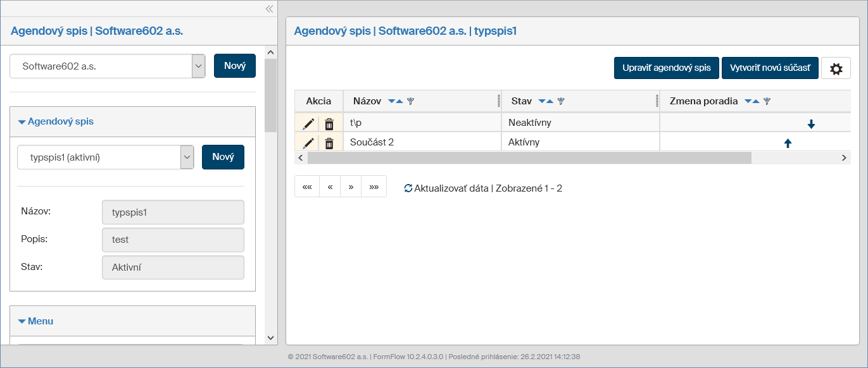
Task: Open grid settings with the gear icon
Action: coord(836,68)
